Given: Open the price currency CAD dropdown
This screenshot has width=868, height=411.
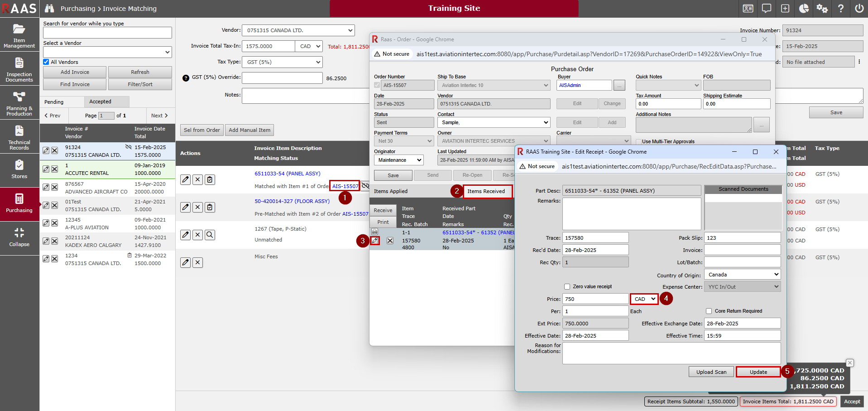Looking at the screenshot, I should 644,299.
